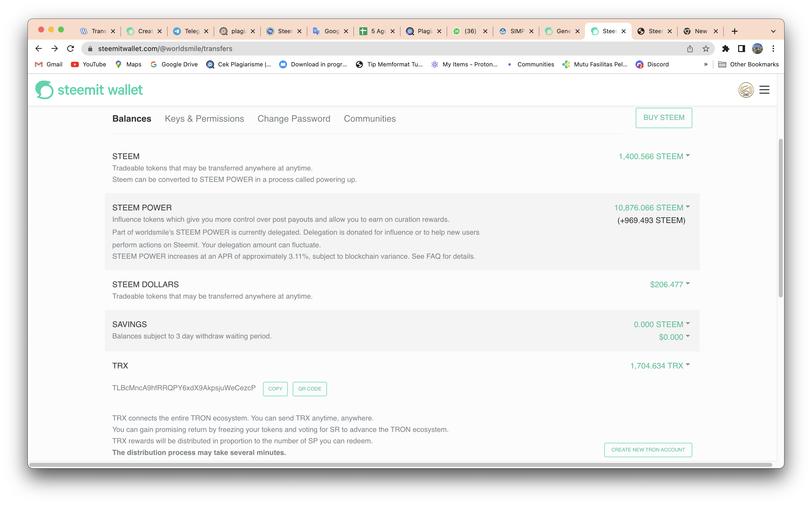Open the Communities bookmark link
812x505 pixels.
pyautogui.click(x=530, y=64)
